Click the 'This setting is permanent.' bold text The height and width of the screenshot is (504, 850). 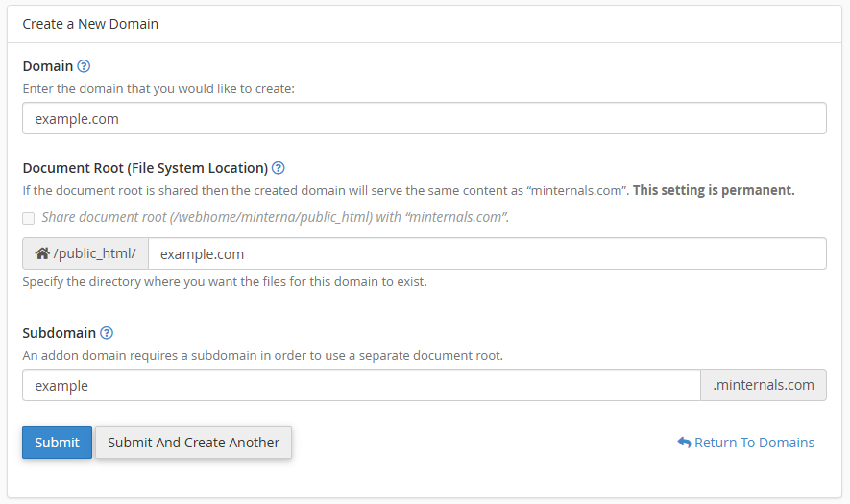tap(714, 190)
